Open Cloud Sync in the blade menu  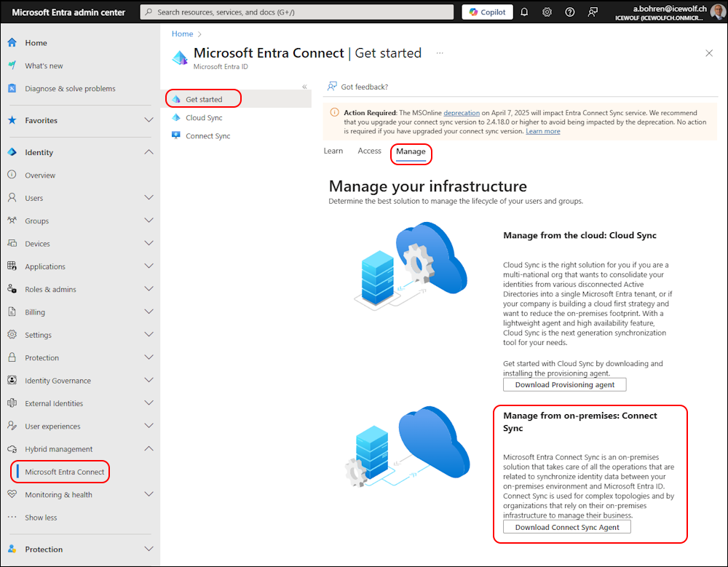pyautogui.click(x=236, y=117)
